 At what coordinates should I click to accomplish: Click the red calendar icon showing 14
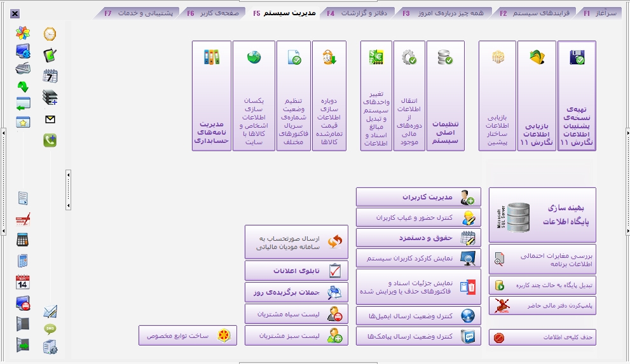(22, 282)
